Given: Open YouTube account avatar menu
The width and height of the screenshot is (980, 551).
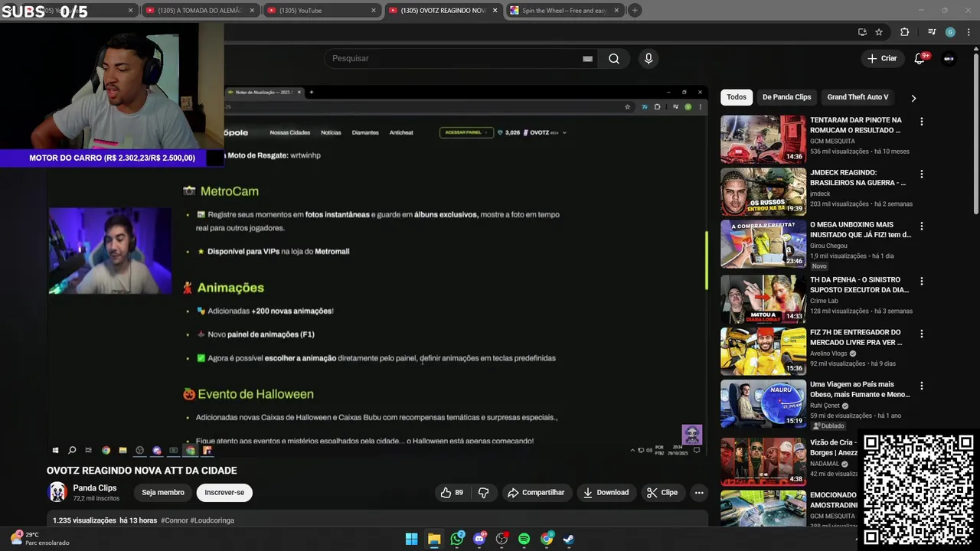Looking at the screenshot, I should [949, 58].
